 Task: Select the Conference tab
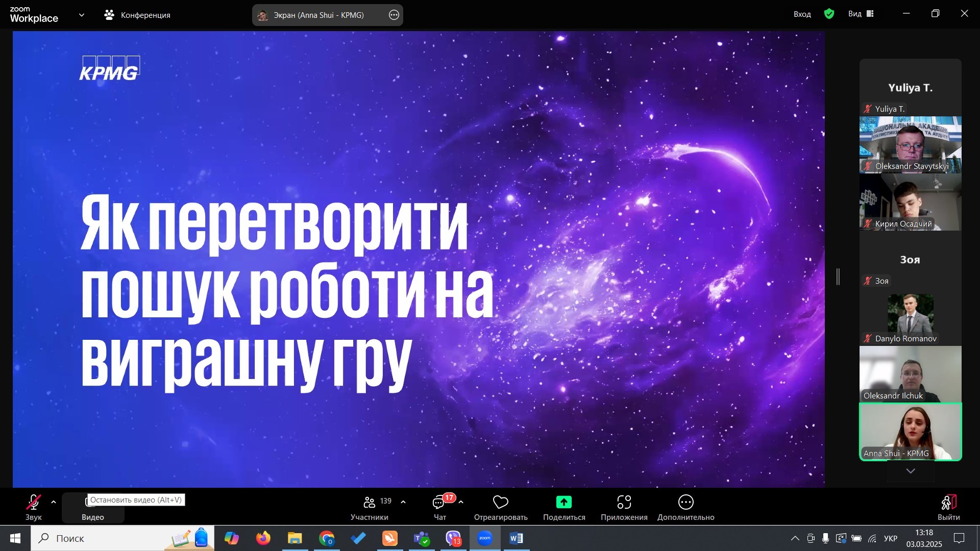137,15
